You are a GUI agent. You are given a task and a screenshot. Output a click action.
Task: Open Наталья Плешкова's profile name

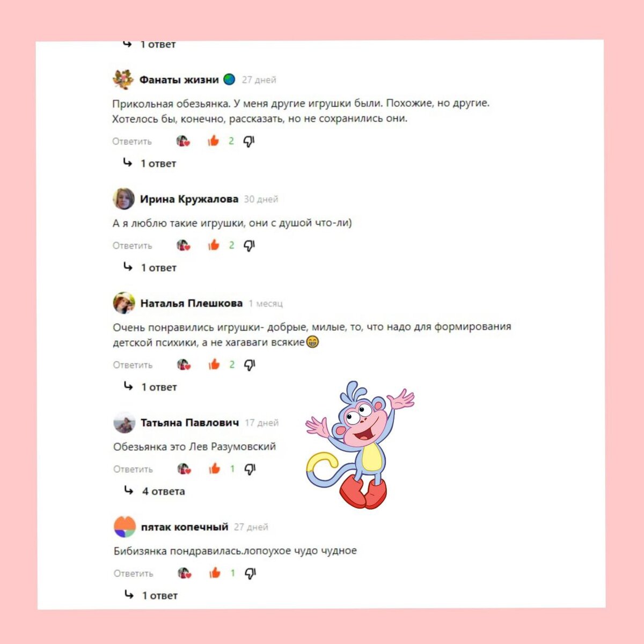coord(191,303)
